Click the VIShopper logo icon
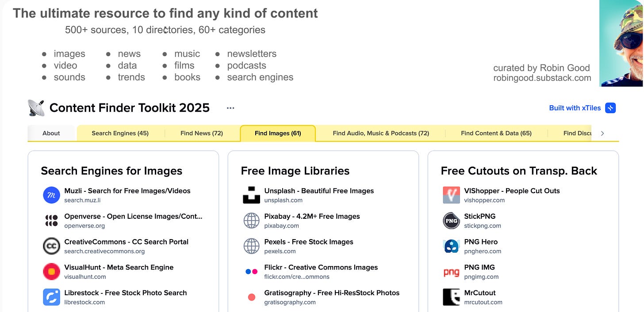The height and width of the screenshot is (312, 644). tap(452, 195)
